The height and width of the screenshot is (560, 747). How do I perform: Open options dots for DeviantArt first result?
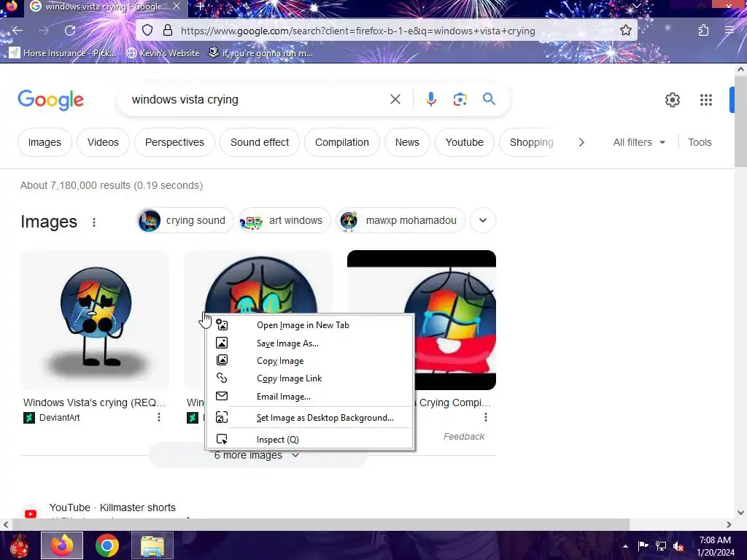tap(158, 417)
